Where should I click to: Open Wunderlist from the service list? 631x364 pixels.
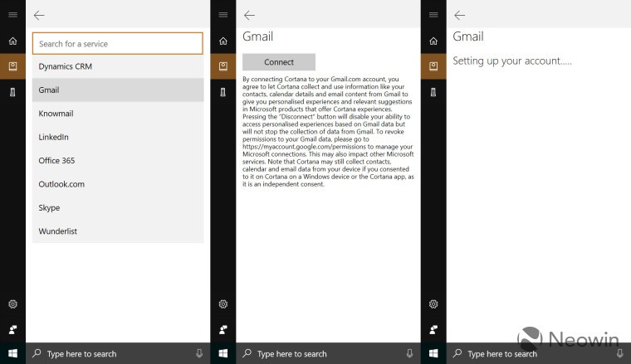[117, 231]
